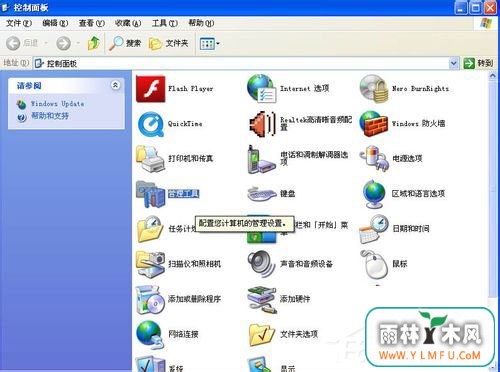500x372 pixels.
Task: Click the 日期和时间 label text
Action: pyautogui.click(x=411, y=229)
